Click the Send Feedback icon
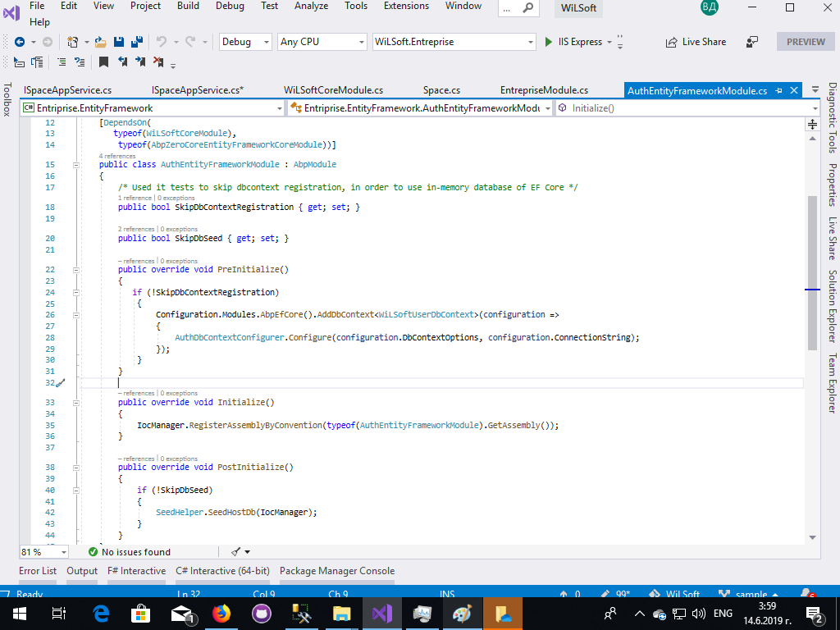840x630 pixels. pyautogui.click(x=752, y=42)
